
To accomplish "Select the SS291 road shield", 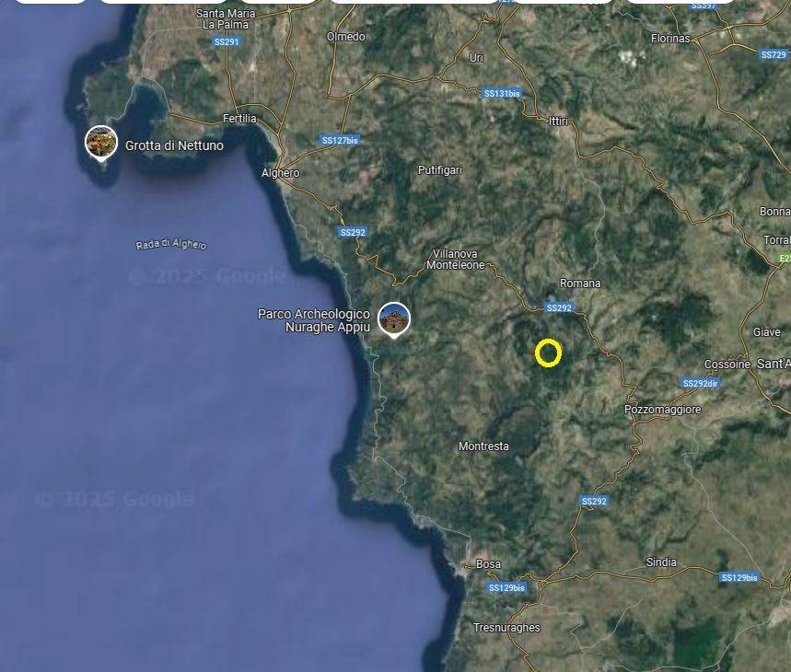I will (226, 42).
